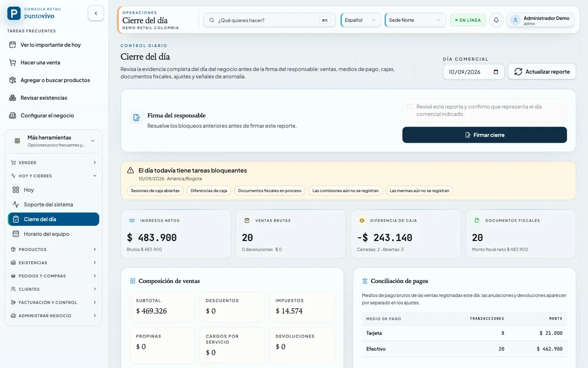Screen dimensions: 588x368
Task: Collapse the HOY Y CIERRES group
Action: (x=54, y=176)
